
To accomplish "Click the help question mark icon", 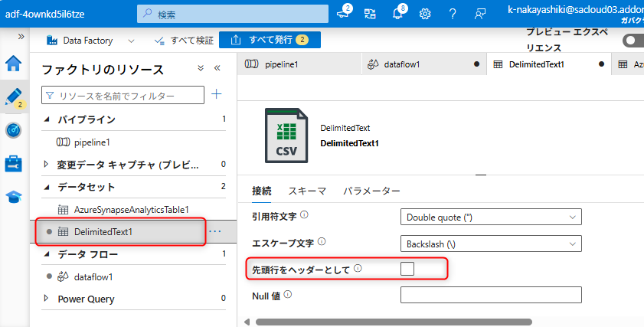I will (453, 13).
